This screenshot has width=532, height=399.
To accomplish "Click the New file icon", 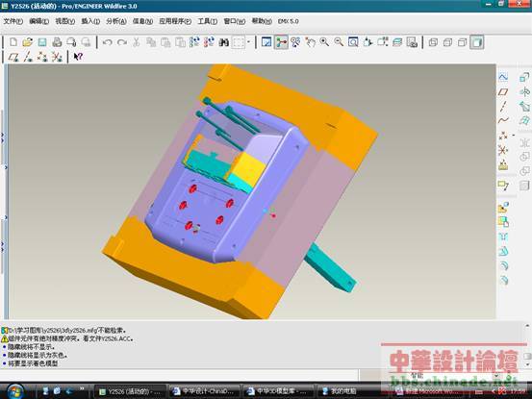I will pyautogui.click(x=13, y=42).
